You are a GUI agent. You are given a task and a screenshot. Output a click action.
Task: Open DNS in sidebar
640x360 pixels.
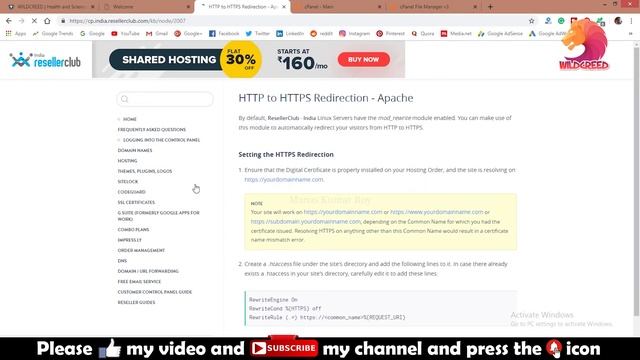pos(122,261)
